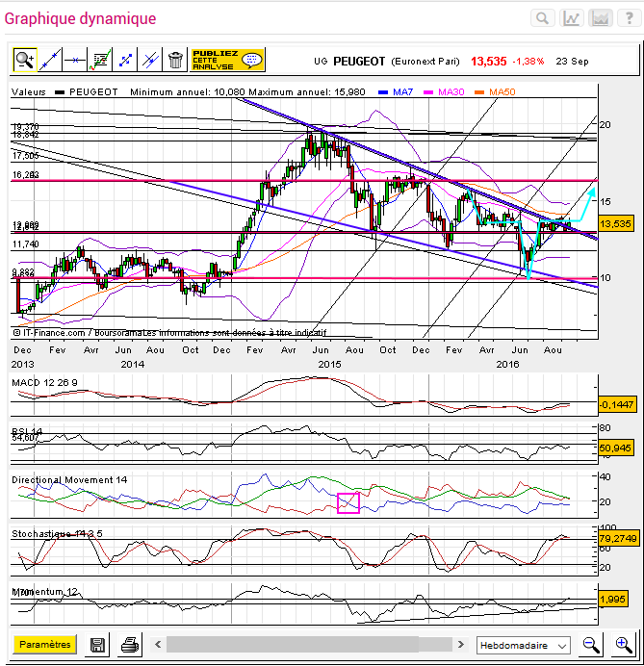
Task: Click the yellow 50,945 RSI value tag
Action: pyautogui.click(x=616, y=448)
